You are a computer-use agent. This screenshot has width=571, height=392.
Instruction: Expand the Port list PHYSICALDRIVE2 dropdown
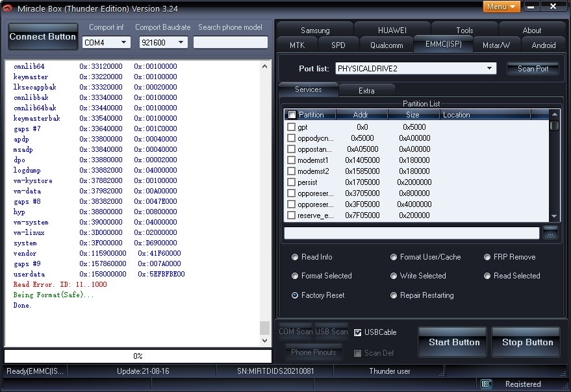tap(489, 68)
